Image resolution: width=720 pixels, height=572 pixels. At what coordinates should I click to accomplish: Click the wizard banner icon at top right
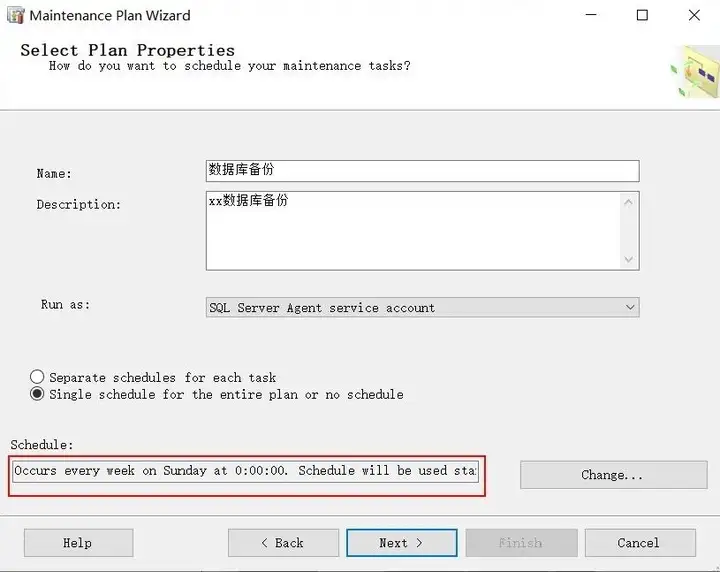coord(695,72)
